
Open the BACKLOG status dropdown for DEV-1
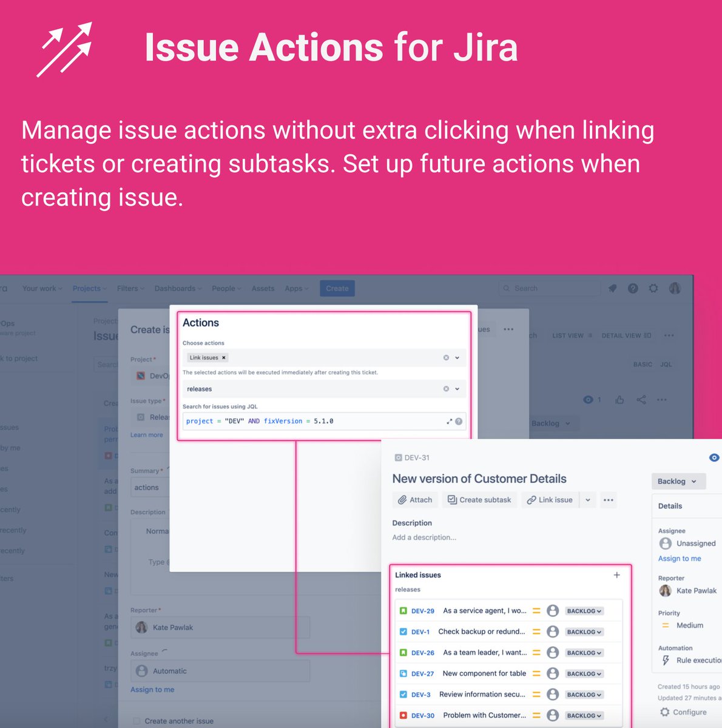584,632
